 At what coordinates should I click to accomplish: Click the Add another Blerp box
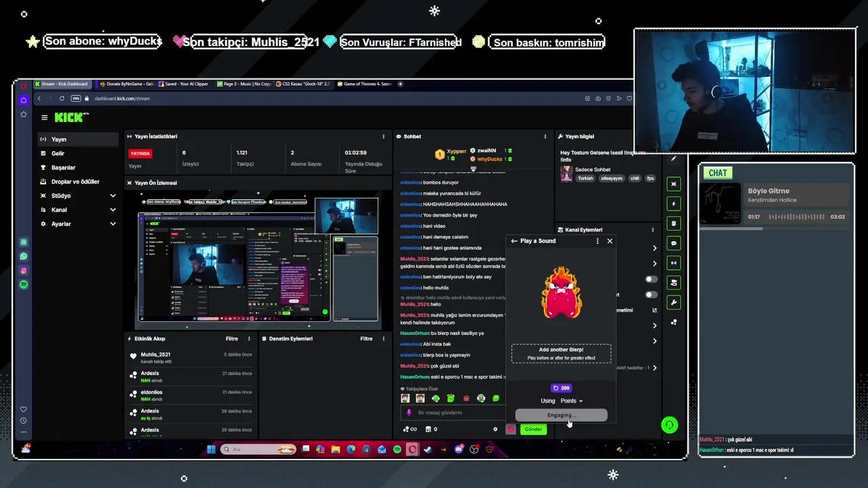pos(561,354)
